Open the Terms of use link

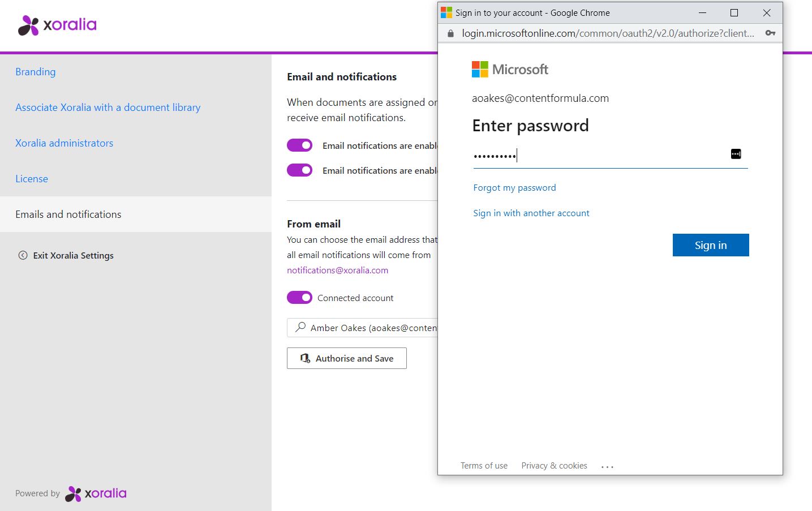click(x=484, y=466)
